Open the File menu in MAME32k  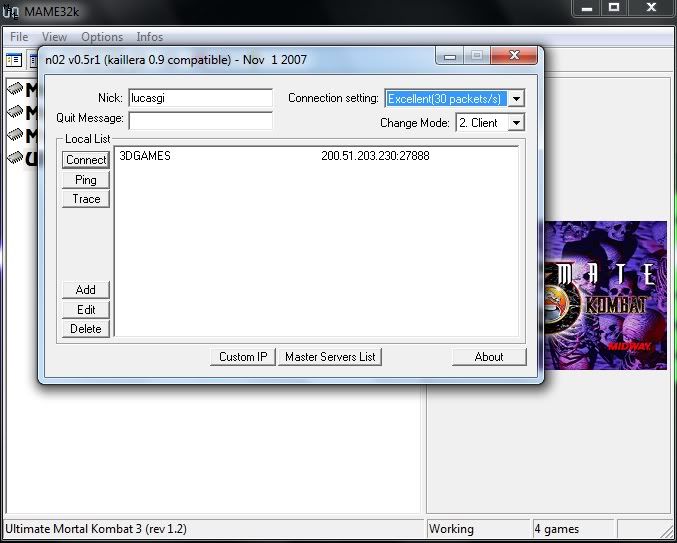coord(19,37)
